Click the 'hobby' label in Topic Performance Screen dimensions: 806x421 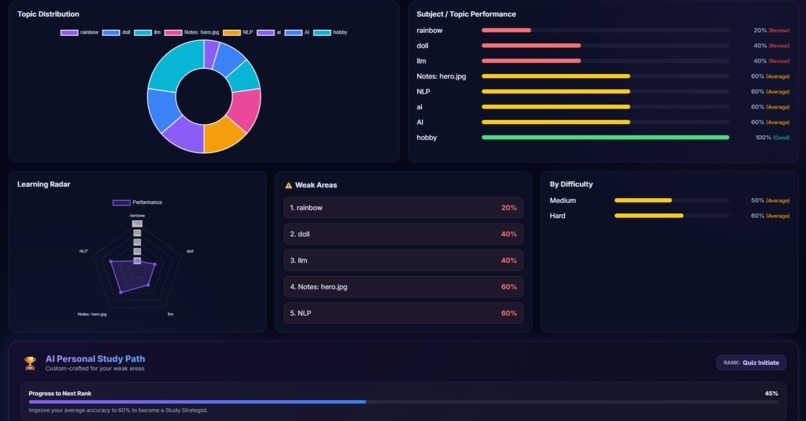[427, 137]
